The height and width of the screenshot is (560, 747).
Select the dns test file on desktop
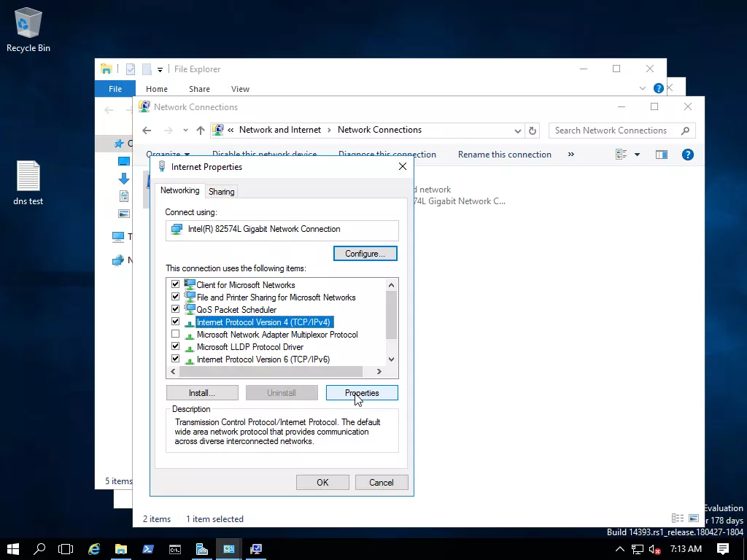click(28, 183)
